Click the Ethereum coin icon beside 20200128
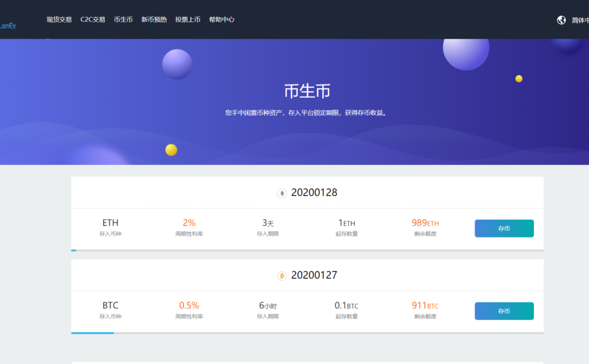 (x=282, y=193)
